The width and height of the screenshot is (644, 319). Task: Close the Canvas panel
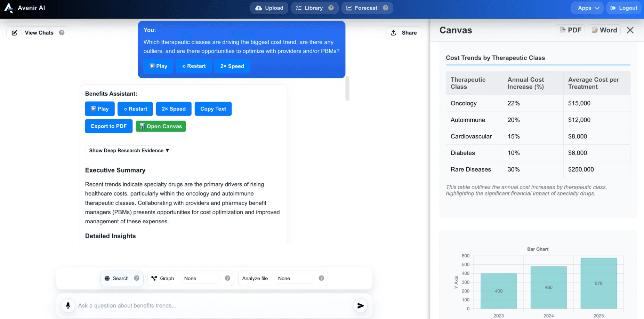click(x=630, y=30)
